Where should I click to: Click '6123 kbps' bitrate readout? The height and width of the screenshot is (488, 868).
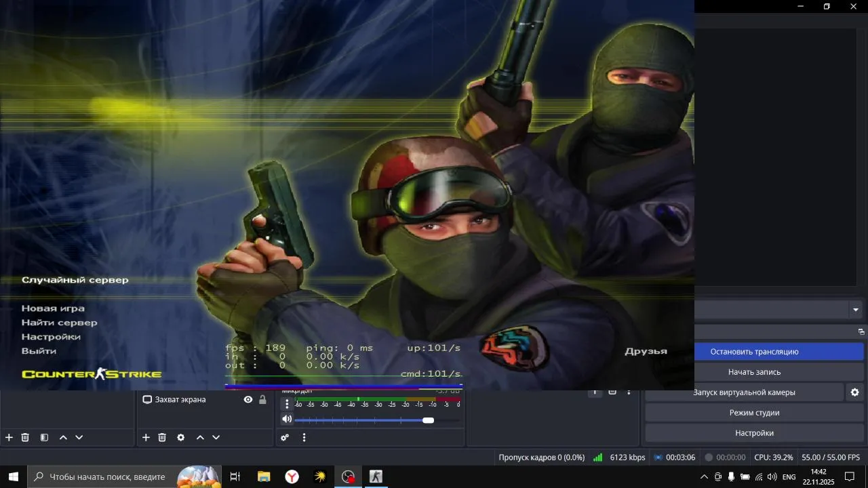(627, 457)
